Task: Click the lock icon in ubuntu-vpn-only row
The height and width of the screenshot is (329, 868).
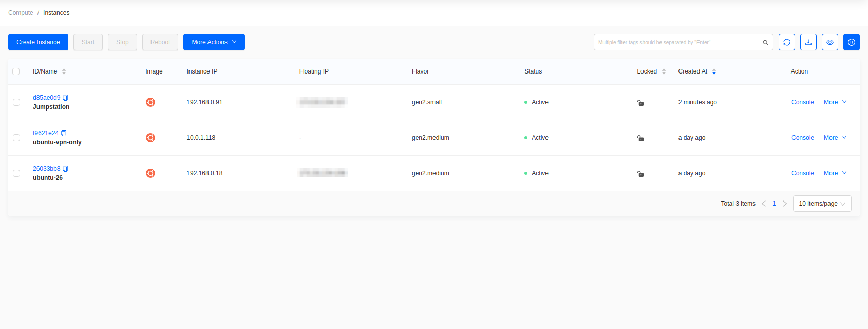Action: tap(640, 138)
